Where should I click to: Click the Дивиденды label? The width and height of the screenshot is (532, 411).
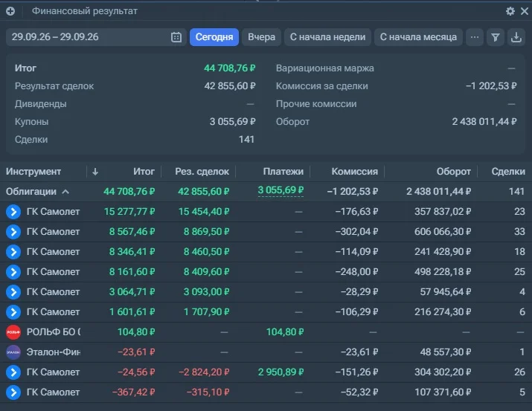tap(40, 104)
